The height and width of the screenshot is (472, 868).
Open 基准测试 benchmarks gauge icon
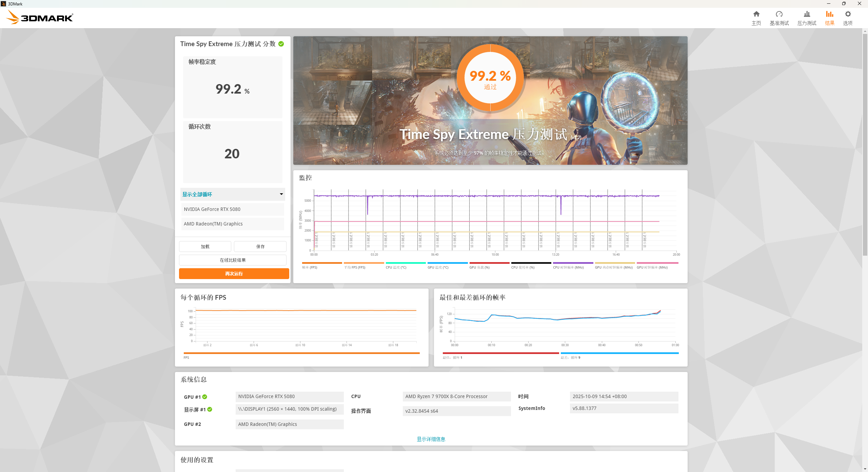[x=779, y=14]
